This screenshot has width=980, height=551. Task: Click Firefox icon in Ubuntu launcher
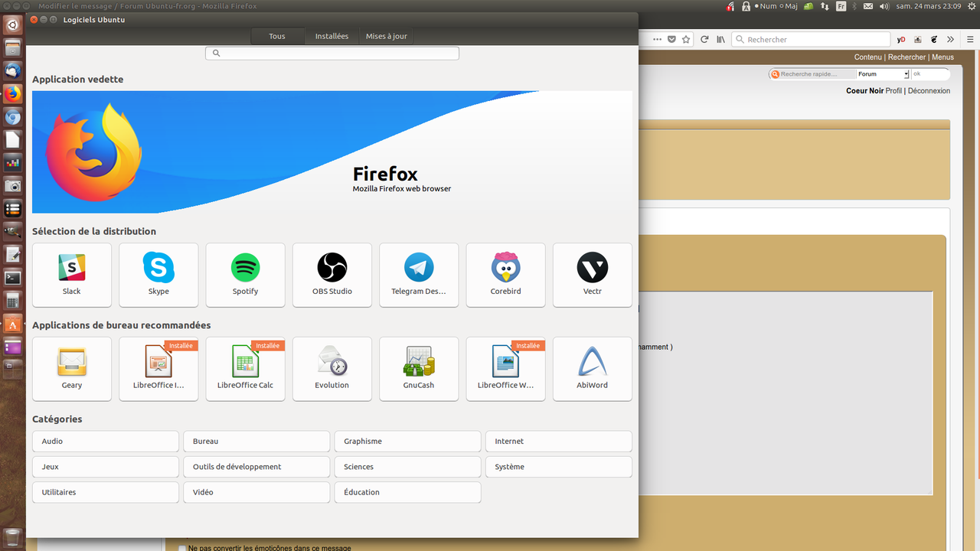(12, 93)
